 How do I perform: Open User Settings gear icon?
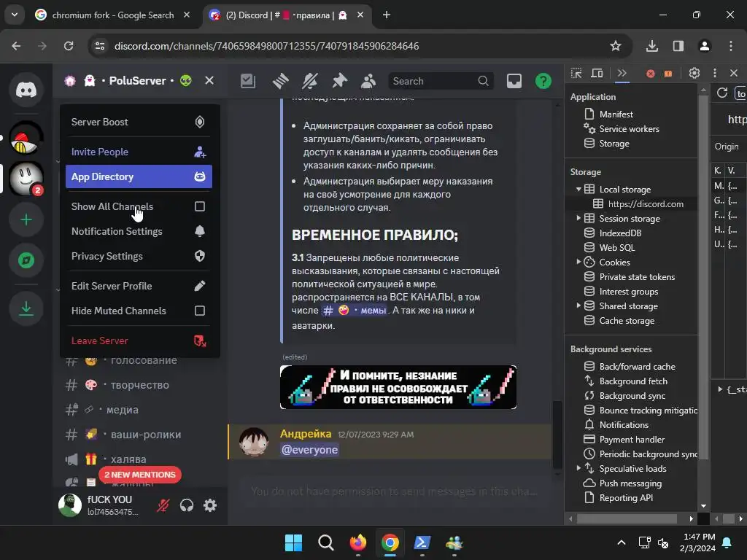coord(210,505)
